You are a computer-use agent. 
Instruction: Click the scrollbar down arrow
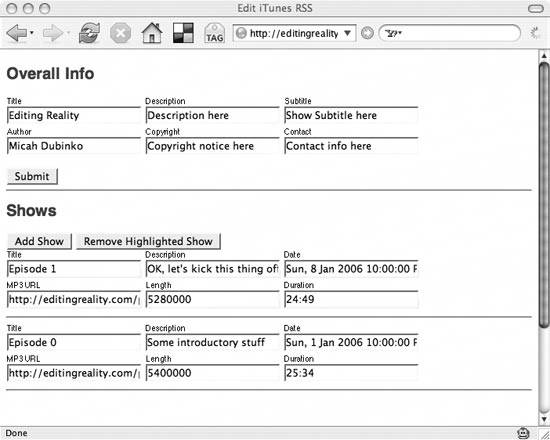coord(544,419)
